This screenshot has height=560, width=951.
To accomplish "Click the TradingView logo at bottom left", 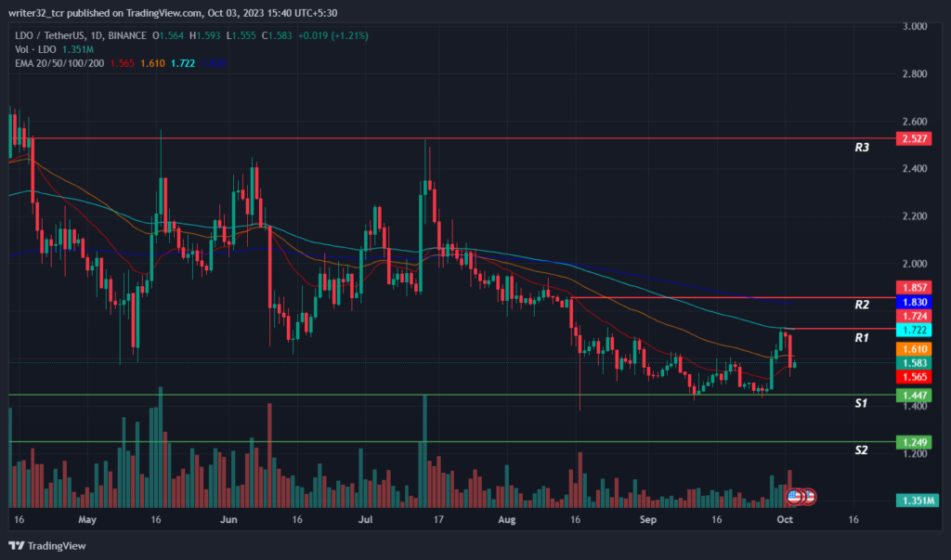I will (47, 545).
